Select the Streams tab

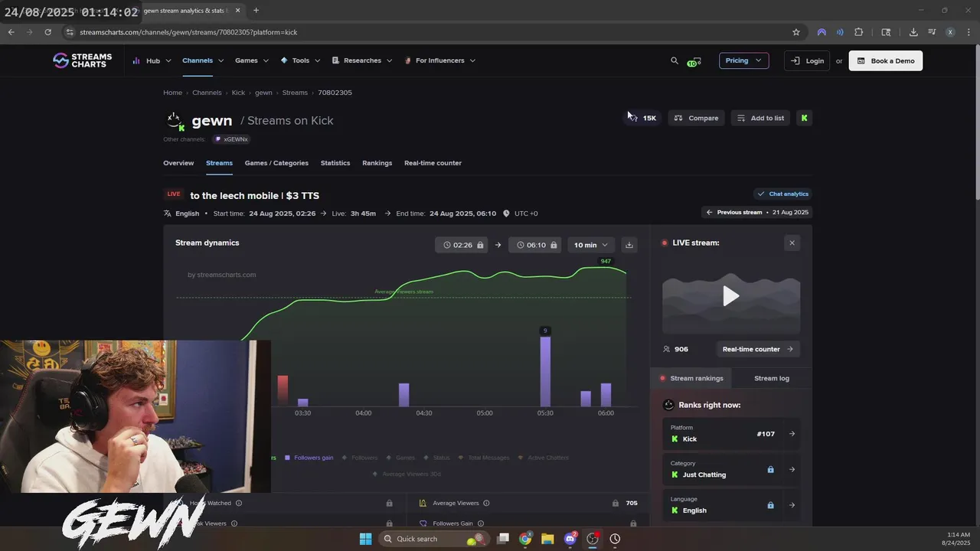(x=219, y=163)
